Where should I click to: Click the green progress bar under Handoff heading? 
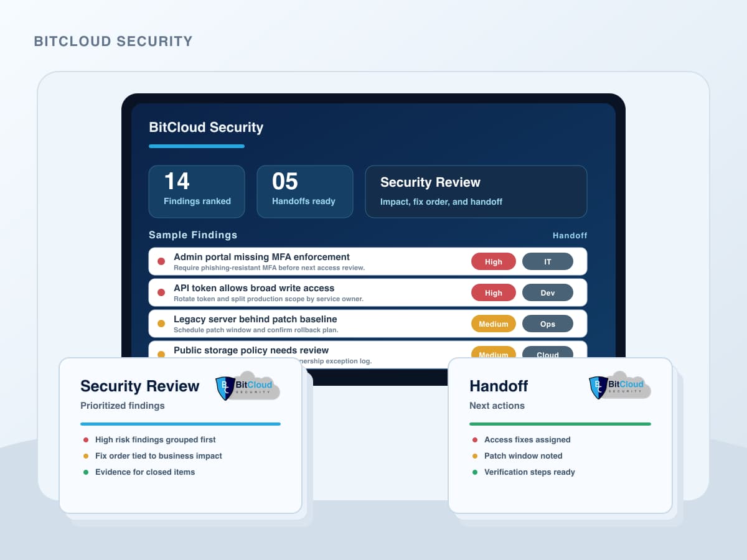(x=560, y=422)
